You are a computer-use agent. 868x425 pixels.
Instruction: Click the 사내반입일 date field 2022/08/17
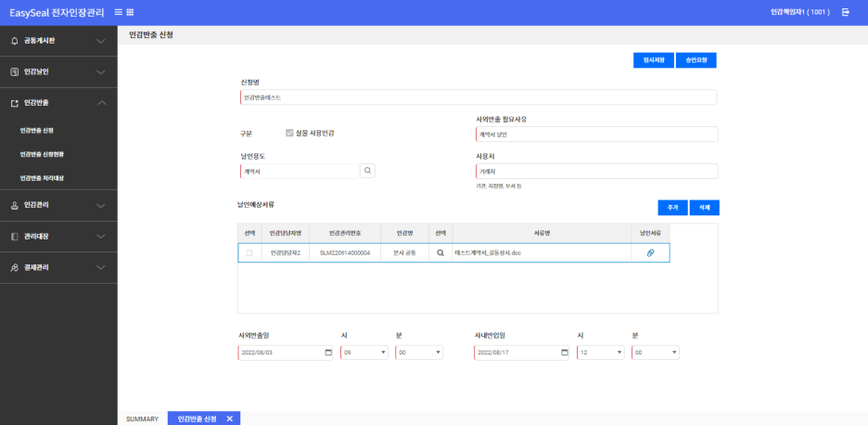click(x=521, y=353)
